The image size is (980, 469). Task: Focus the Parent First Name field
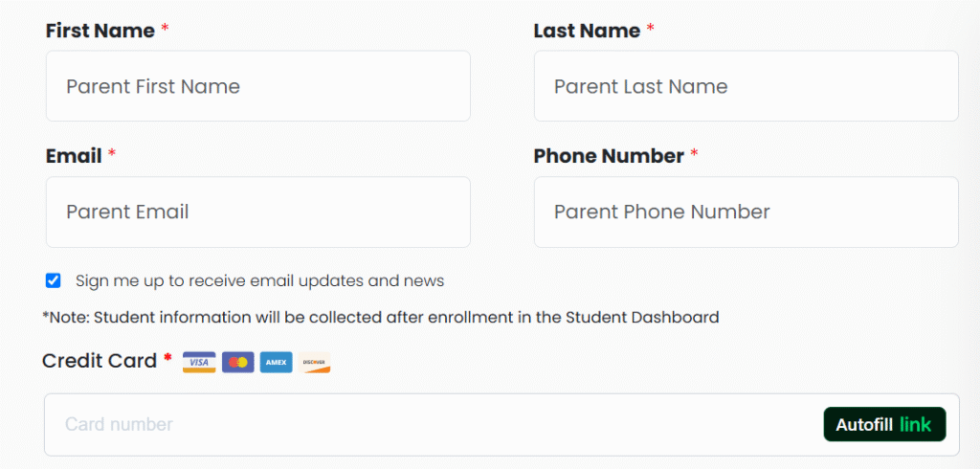point(257,86)
